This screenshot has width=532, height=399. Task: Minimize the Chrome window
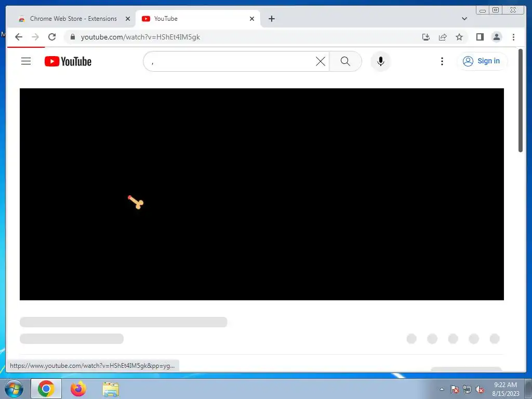click(x=483, y=10)
